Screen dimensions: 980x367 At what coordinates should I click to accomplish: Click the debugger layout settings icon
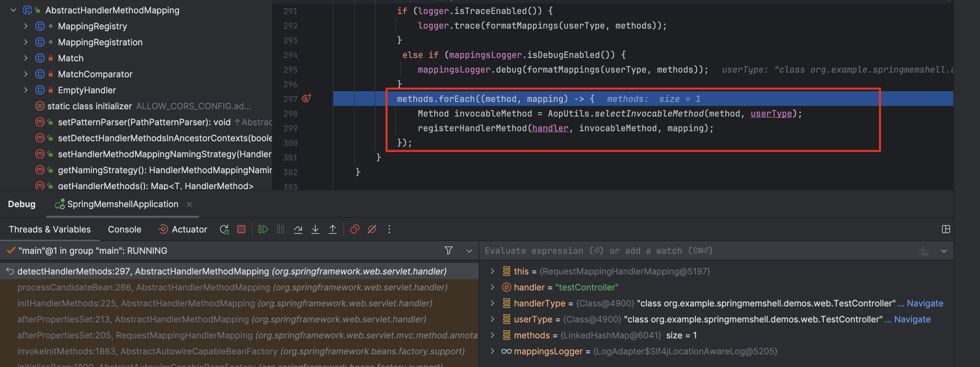tap(946, 229)
